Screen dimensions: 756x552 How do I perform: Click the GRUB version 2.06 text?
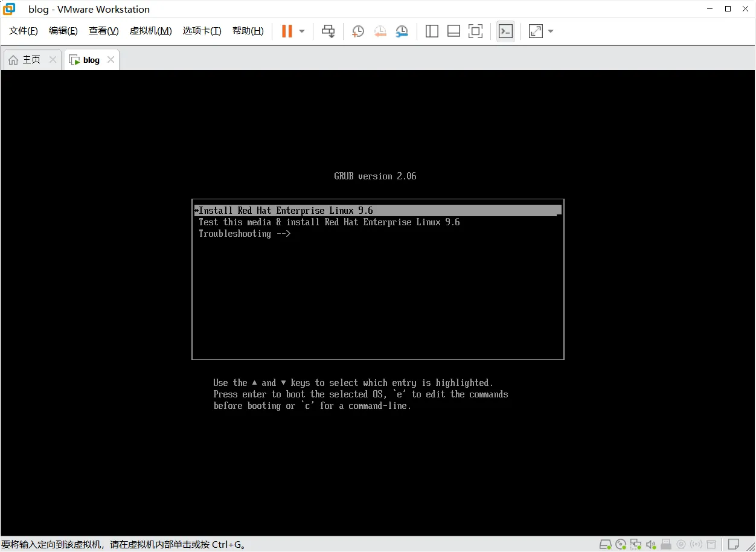click(x=375, y=176)
